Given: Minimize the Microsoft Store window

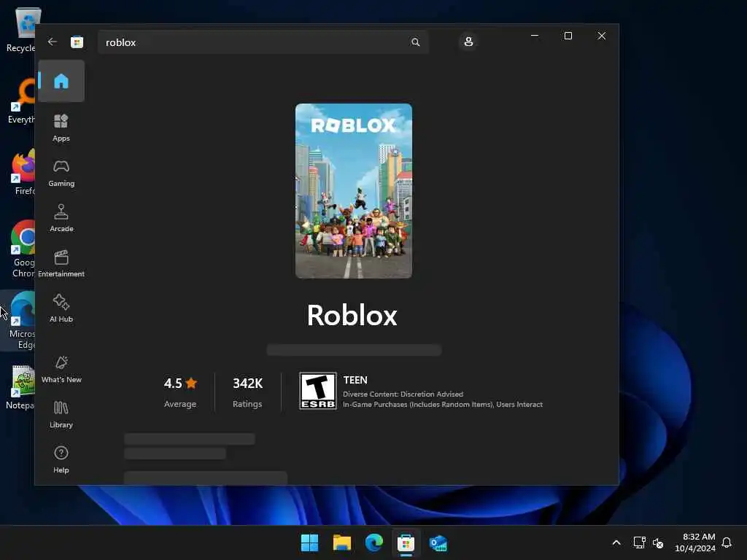Looking at the screenshot, I should [535, 36].
